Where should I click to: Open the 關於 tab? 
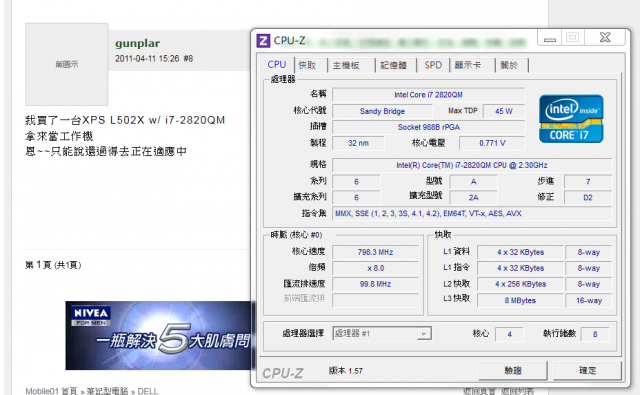512,65
